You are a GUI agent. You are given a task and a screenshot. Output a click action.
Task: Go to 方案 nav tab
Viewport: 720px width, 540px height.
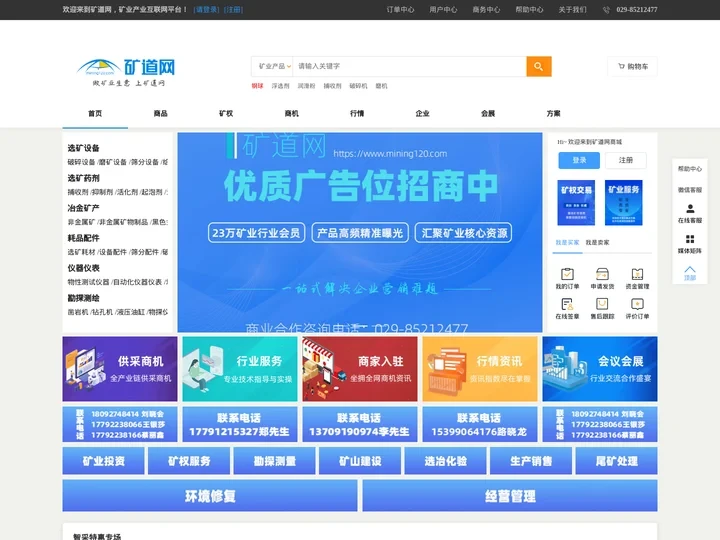pos(553,113)
